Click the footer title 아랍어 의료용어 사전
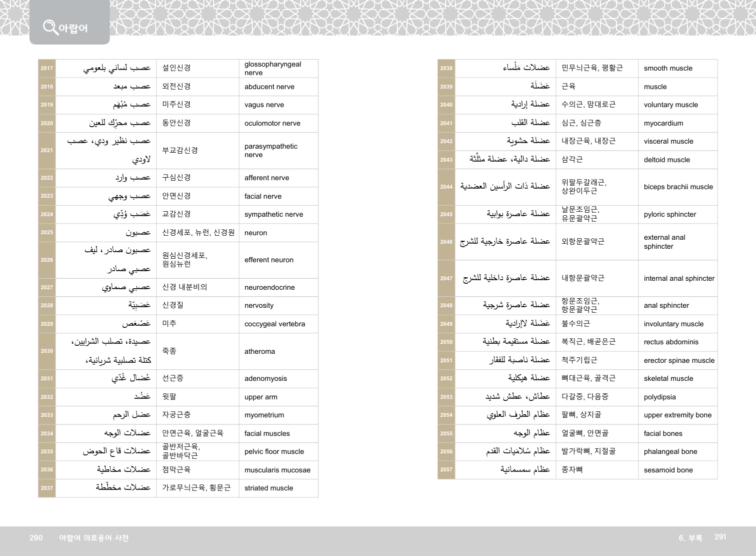 coord(94,538)
